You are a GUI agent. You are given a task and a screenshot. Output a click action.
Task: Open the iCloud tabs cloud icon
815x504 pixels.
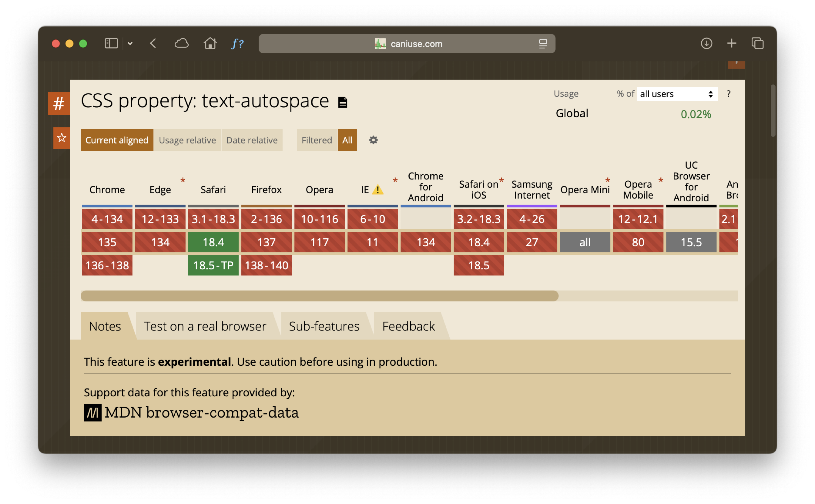(182, 43)
